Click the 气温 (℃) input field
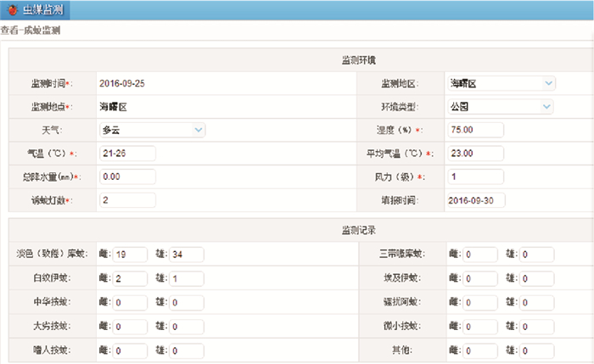The height and width of the screenshot is (364, 594). point(126,154)
